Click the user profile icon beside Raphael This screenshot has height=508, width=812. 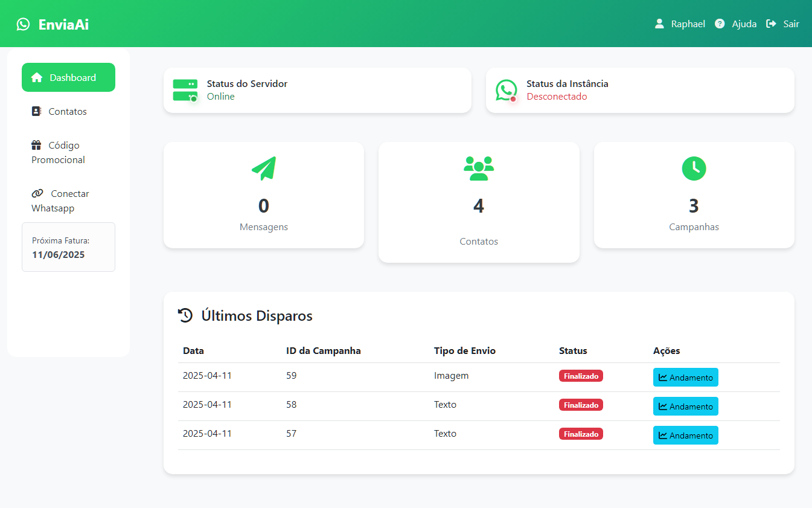point(659,24)
